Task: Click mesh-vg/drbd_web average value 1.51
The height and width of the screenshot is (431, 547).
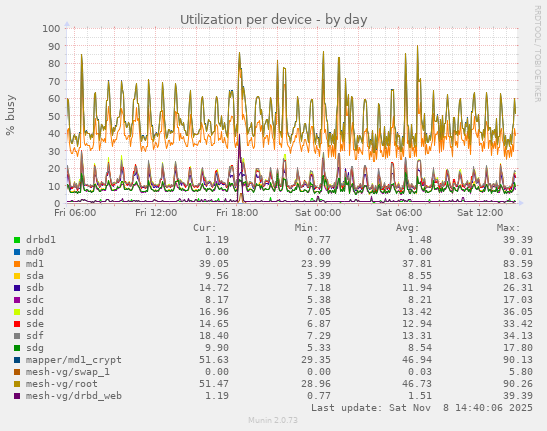Action: coord(420,396)
